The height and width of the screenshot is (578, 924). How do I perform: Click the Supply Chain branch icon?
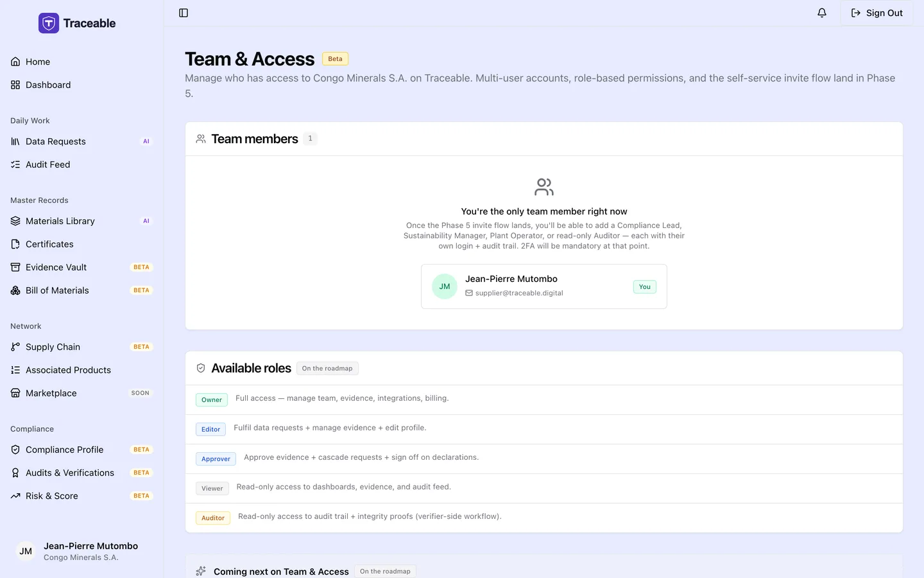pyautogui.click(x=15, y=347)
